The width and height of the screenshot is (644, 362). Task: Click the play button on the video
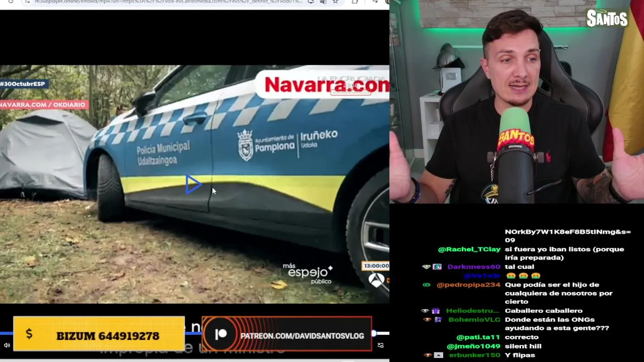click(x=193, y=185)
